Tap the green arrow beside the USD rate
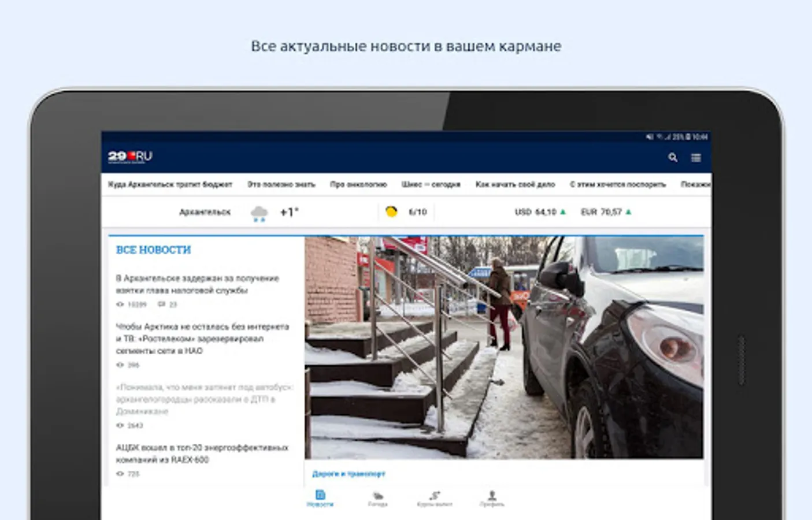Viewport: 812px width, 520px height. (563, 212)
